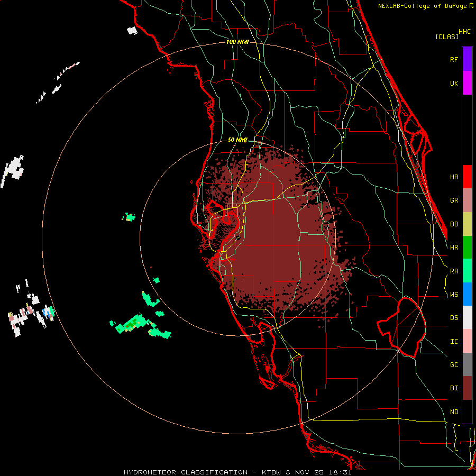Image resolution: width=476 pixels, height=476 pixels.
Task: Click the 'GR' legend label
Action: 454,200
